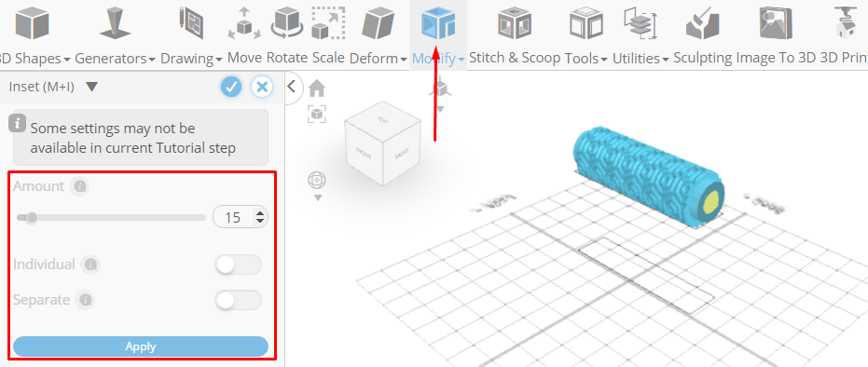Enable the Separate switch
Viewport: 868px width, 367px height.
coord(238,301)
